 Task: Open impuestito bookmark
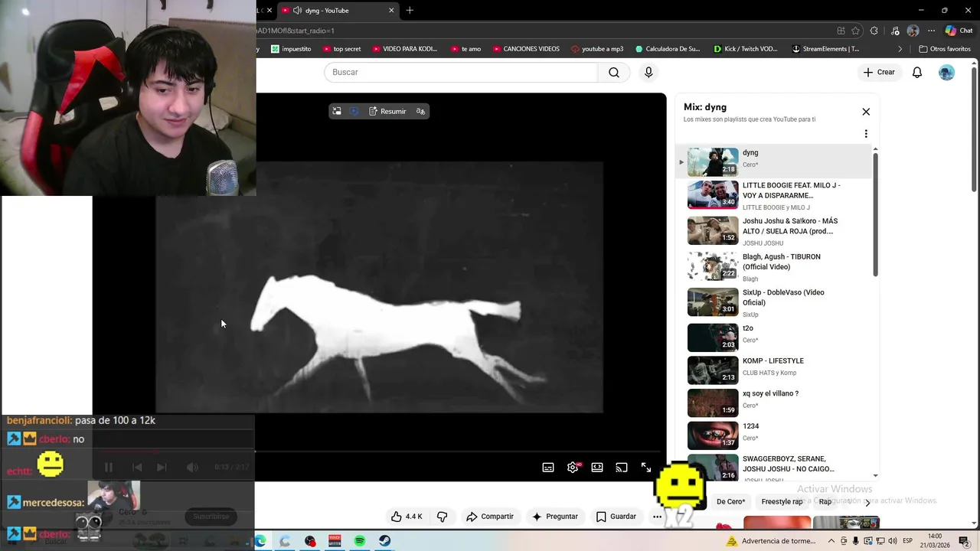click(x=291, y=49)
